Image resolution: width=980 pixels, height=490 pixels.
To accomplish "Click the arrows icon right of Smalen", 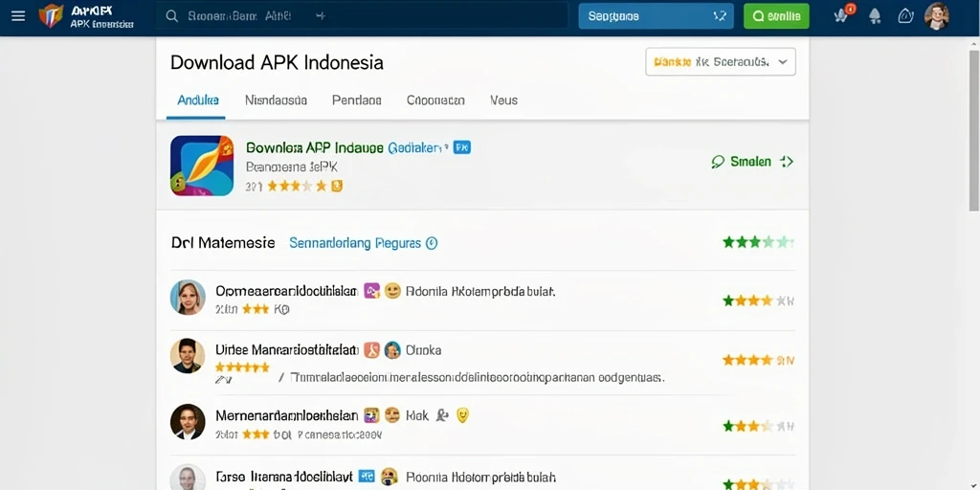I will click(x=787, y=162).
